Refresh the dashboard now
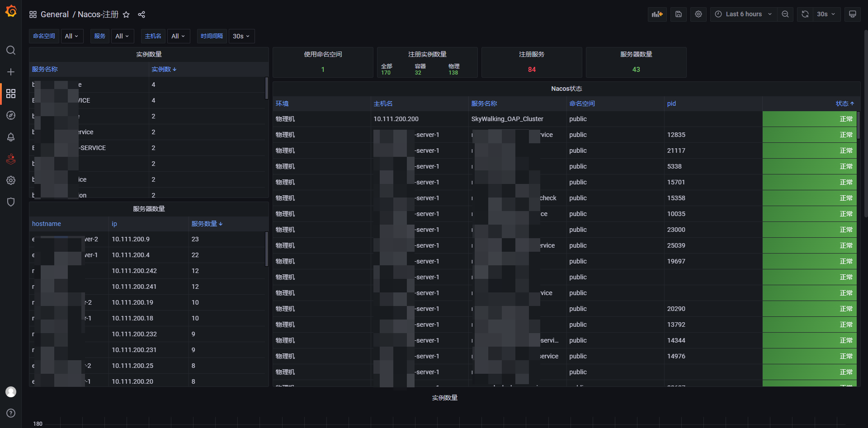The height and width of the screenshot is (428, 868). click(x=805, y=14)
